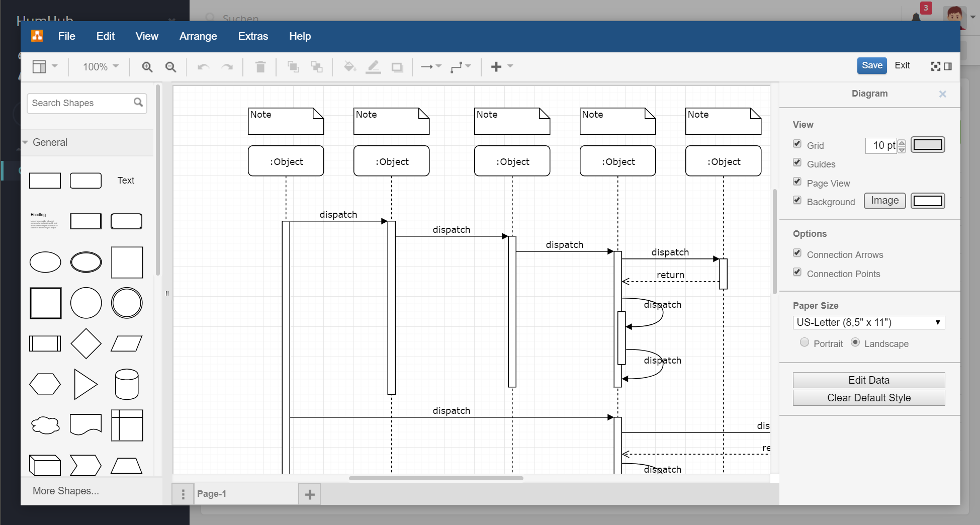Uncheck the Grid checkbox
Image resolution: width=980 pixels, height=525 pixels.
pyautogui.click(x=797, y=144)
